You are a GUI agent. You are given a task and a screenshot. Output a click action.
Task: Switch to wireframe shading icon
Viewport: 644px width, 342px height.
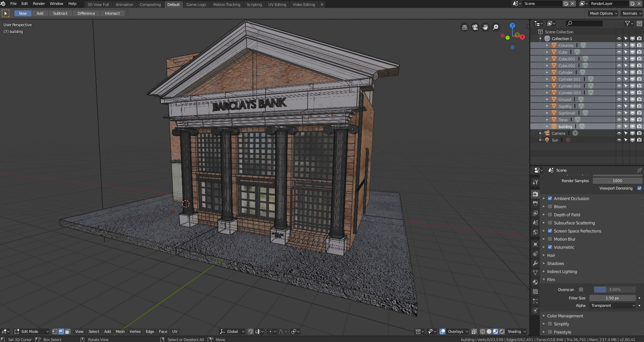tap(483, 332)
